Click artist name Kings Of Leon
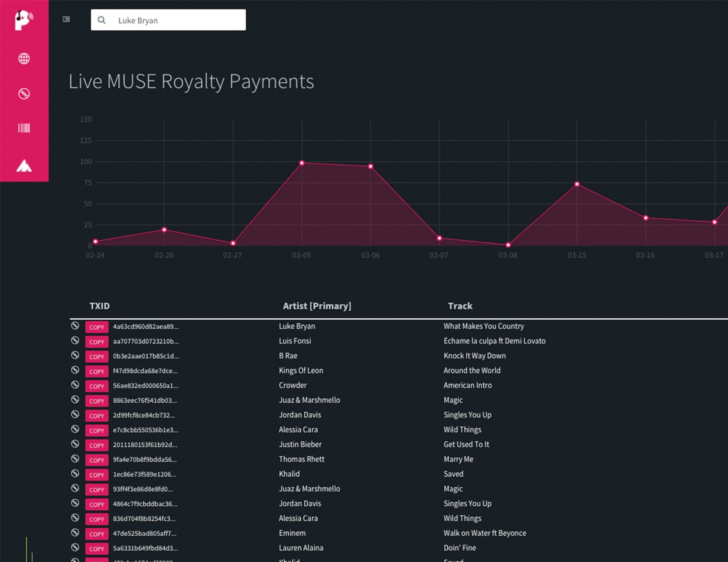Screen dimensions: 728x562 pos(301,370)
